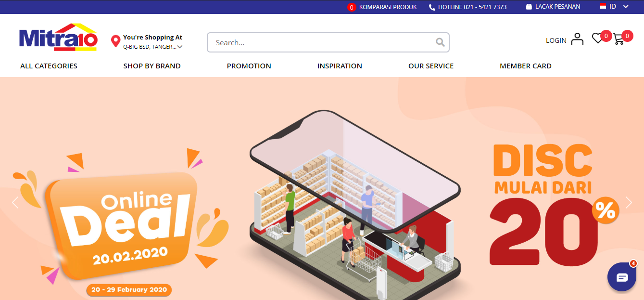Image resolution: width=644 pixels, height=300 pixels.
Task: Click "You're Shopping At" label
Action: pos(152,37)
